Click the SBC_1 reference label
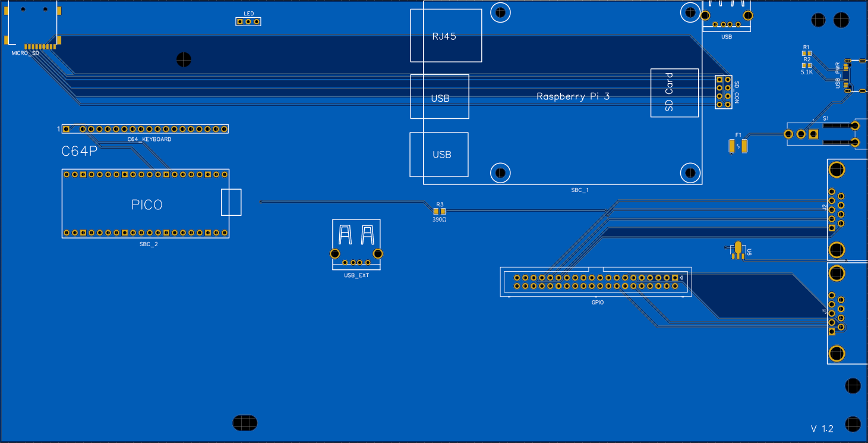 [580, 190]
